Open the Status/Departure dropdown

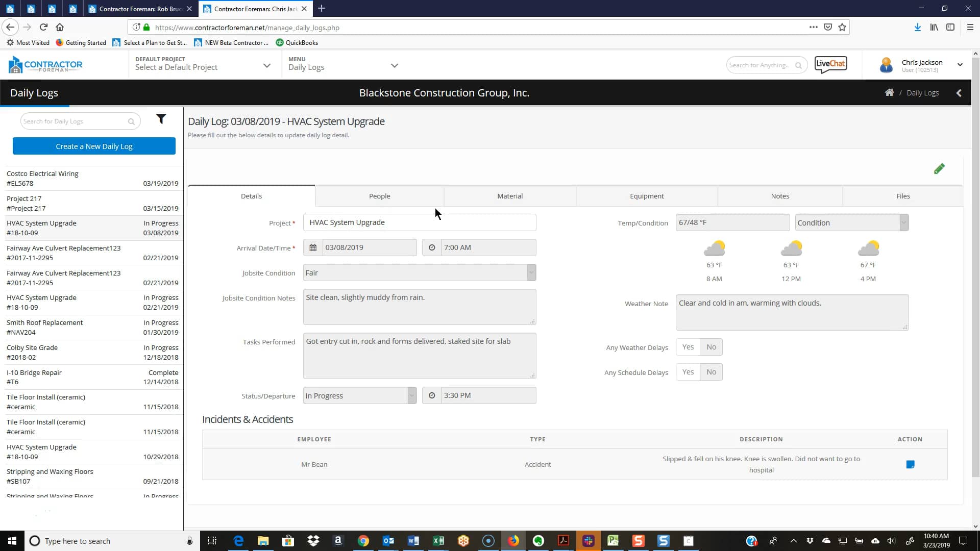tap(411, 395)
